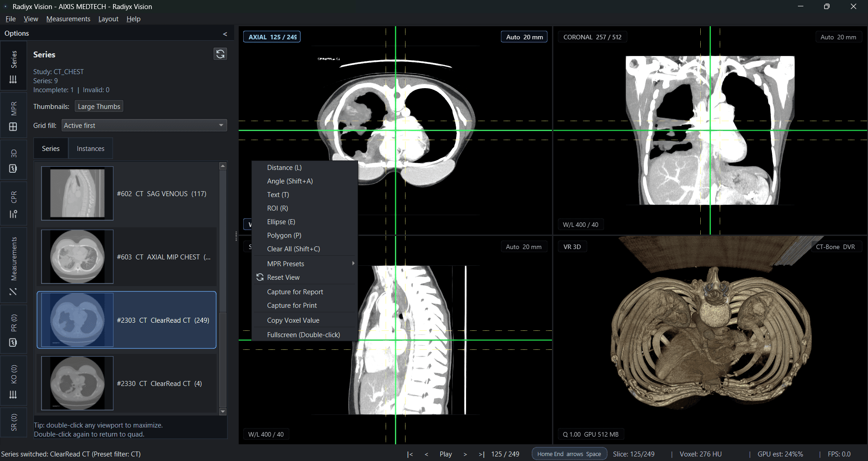Open the PR (0) sidebar panel
The width and height of the screenshot is (868, 461).
pyautogui.click(x=14, y=330)
